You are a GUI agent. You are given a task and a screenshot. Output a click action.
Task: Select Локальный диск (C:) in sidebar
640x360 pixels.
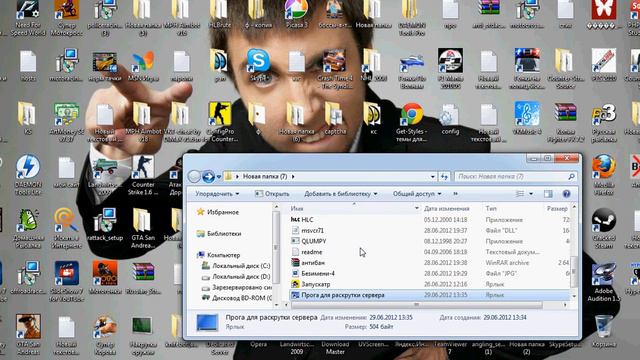(236, 266)
